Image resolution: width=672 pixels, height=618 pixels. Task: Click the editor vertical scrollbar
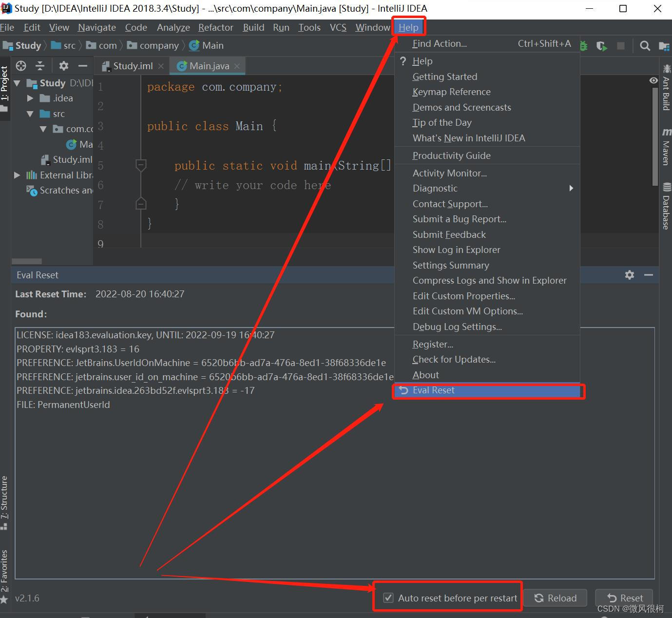tap(655, 136)
